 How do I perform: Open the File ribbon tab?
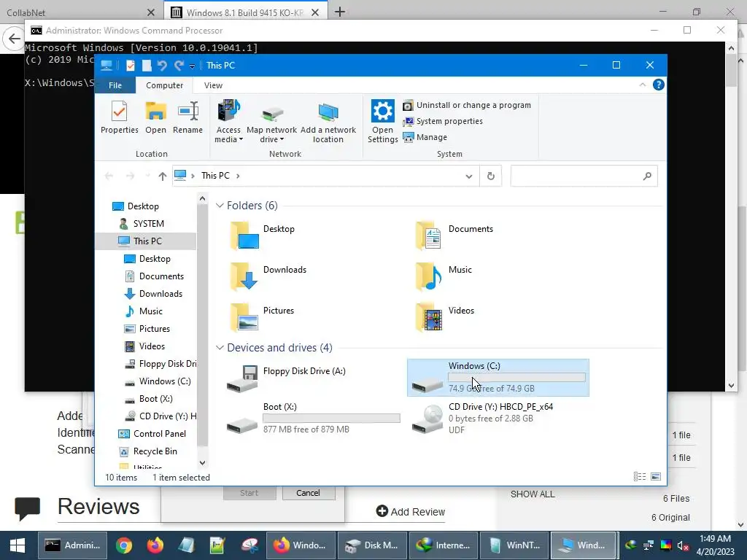tap(115, 85)
